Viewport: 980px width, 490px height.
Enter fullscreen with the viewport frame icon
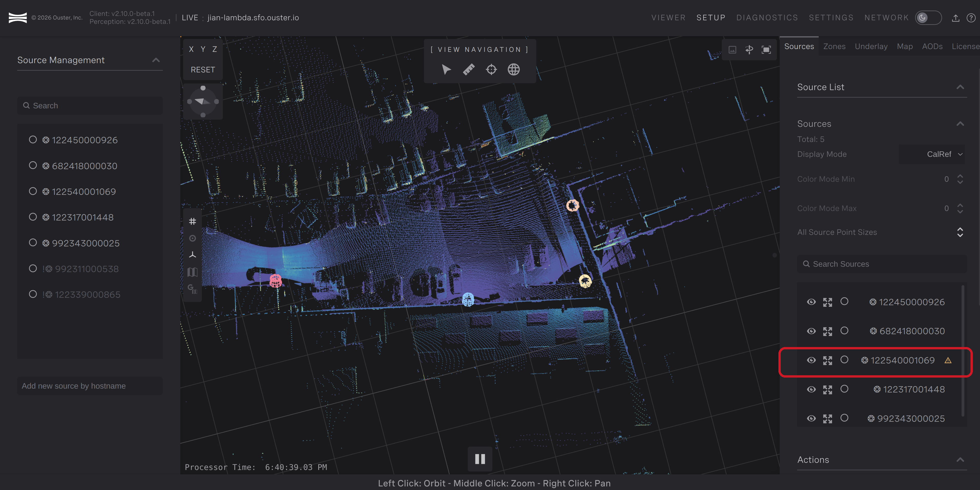click(766, 50)
